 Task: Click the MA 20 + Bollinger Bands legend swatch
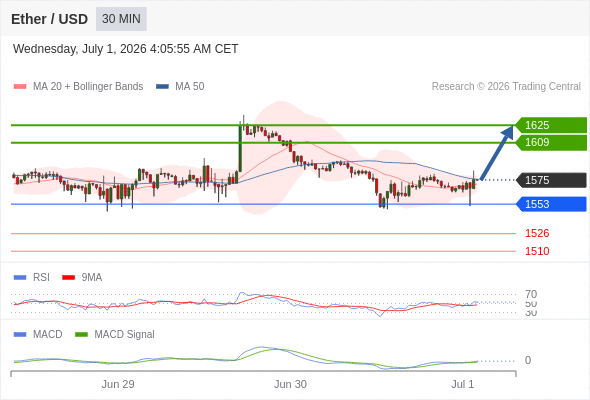click(20, 87)
